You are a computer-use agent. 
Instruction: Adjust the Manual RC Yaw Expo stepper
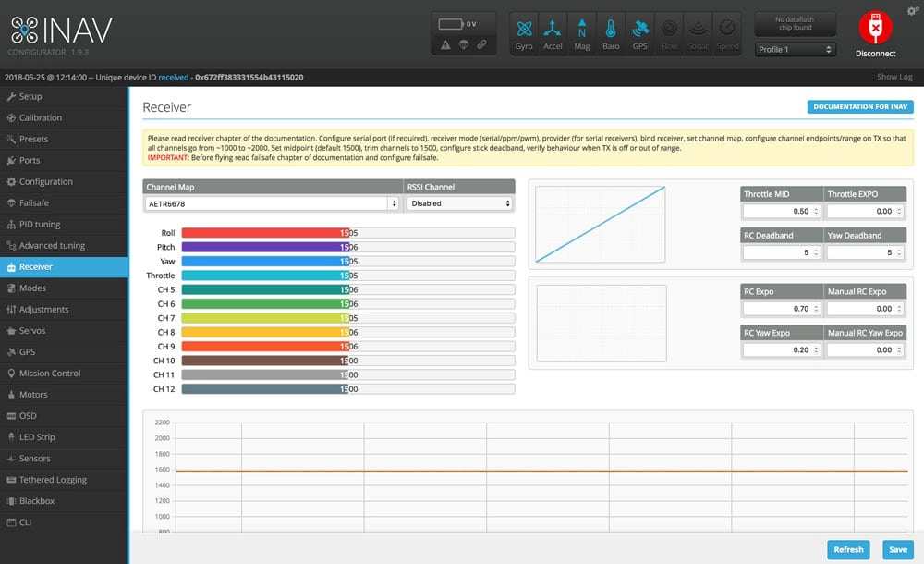tap(899, 349)
